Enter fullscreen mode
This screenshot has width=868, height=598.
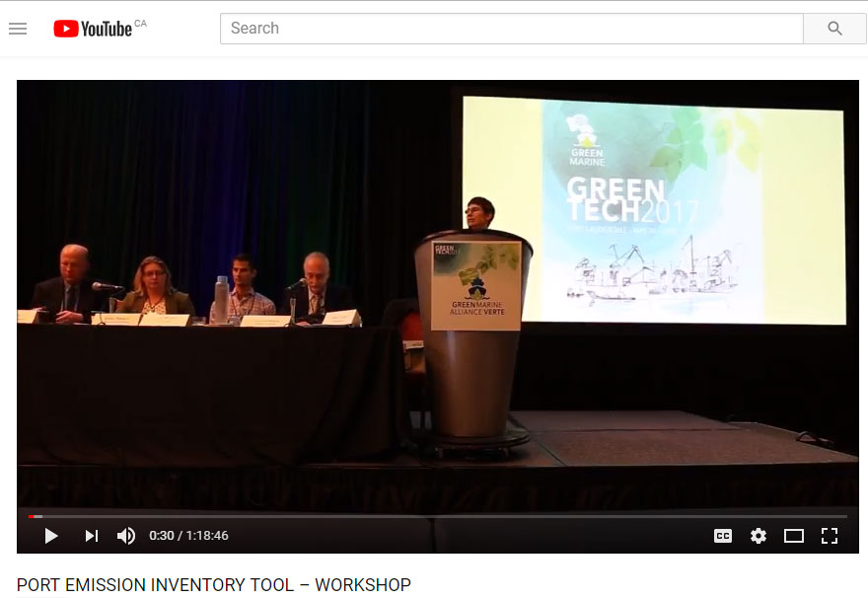tap(830, 536)
